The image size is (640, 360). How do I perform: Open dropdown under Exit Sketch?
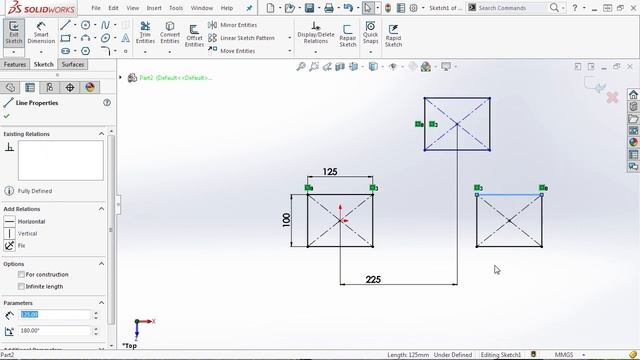14,52
